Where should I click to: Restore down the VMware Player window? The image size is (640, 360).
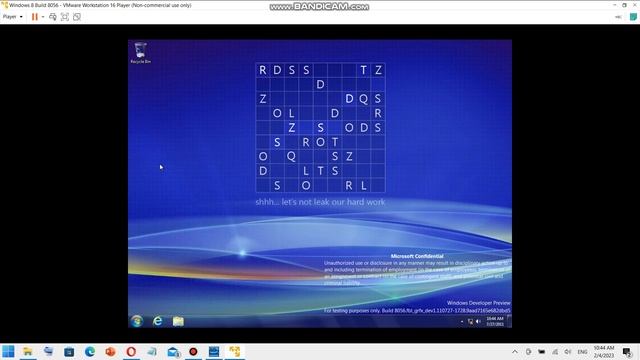point(624,5)
